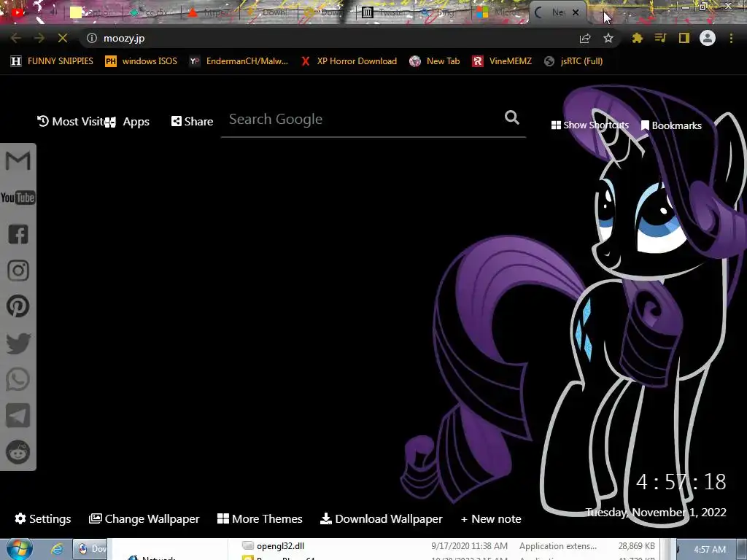Toggle the browser side panel
This screenshot has width=747, height=560.
(x=684, y=38)
